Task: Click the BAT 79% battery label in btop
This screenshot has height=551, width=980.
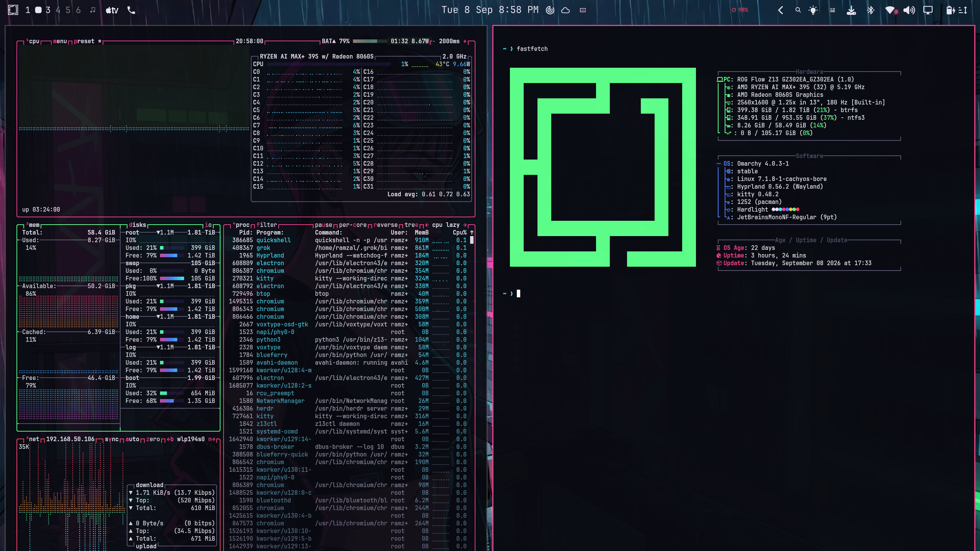Action: click(x=335, y=41)
